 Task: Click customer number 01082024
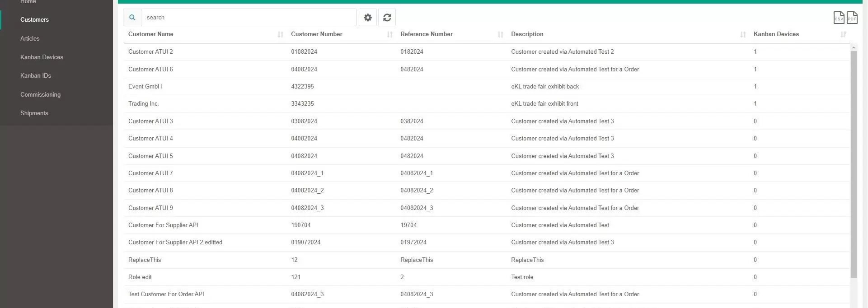pos(304,52)
